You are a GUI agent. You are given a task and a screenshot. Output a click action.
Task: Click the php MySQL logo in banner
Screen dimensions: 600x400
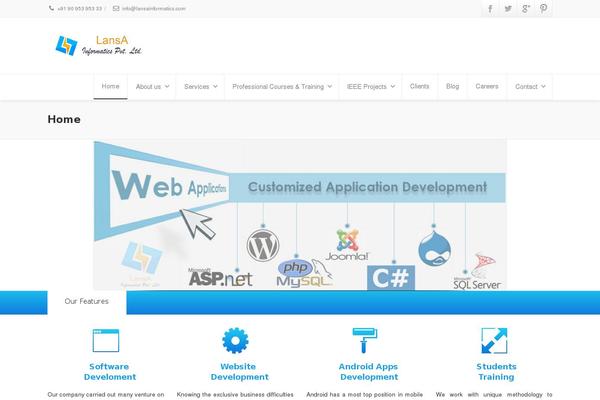[x=304, y=273]
